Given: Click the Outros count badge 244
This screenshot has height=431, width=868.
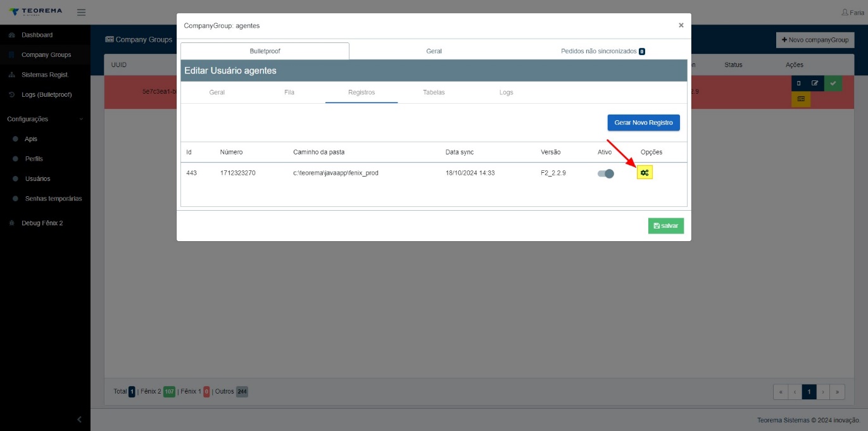Looking at the screenshot, I should [x=242, y=392].
